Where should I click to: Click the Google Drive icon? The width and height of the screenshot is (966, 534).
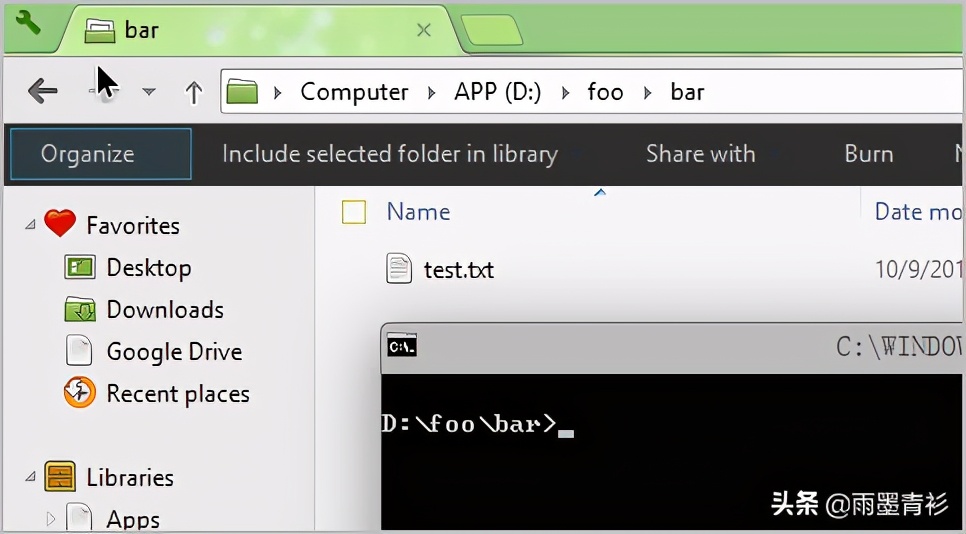pos(79,351)
